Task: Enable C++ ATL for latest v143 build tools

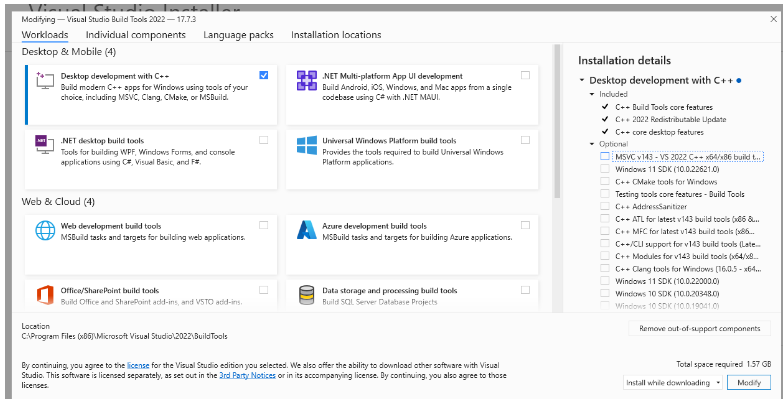Action: click(x=605, y=218)
